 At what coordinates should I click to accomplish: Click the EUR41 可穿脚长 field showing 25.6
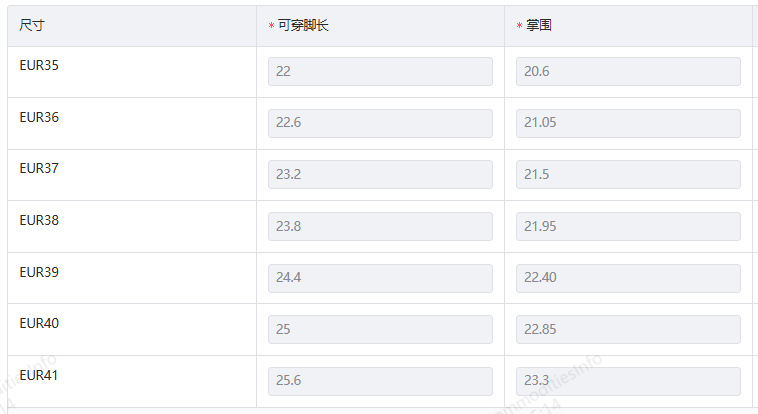pyautogui.click(x=380, y=381)
